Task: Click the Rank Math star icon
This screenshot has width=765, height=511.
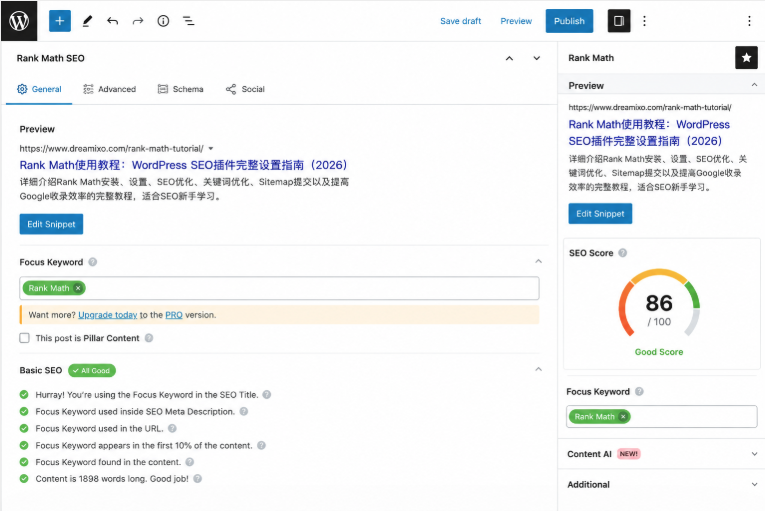Action: click(746, 58)
